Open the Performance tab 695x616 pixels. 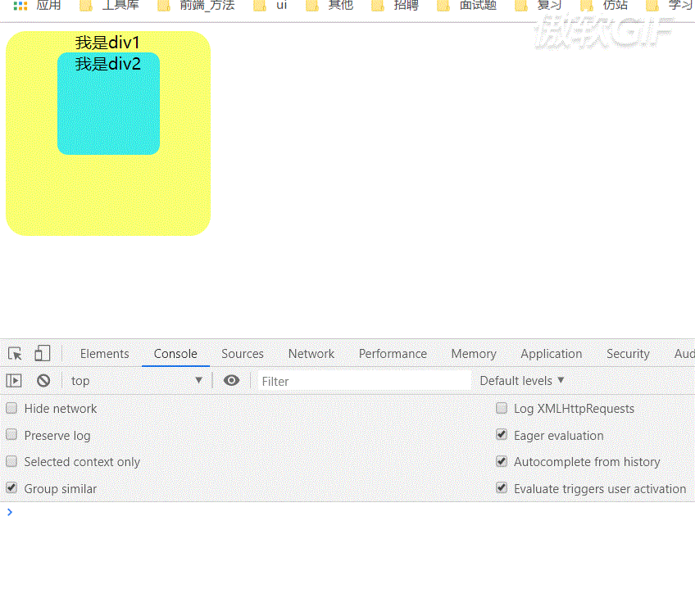click(393, 354)
